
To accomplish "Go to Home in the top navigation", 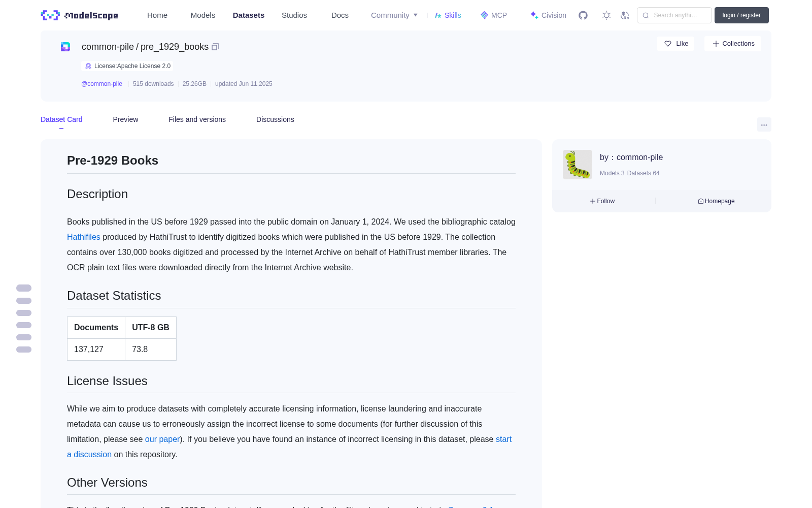I will coord(157,15).
